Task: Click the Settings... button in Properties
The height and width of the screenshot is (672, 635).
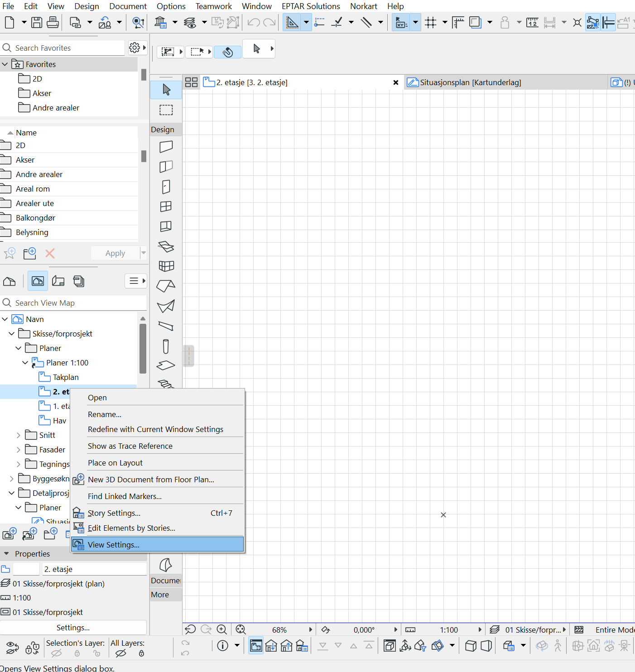Action: click(x=73, y=628)
